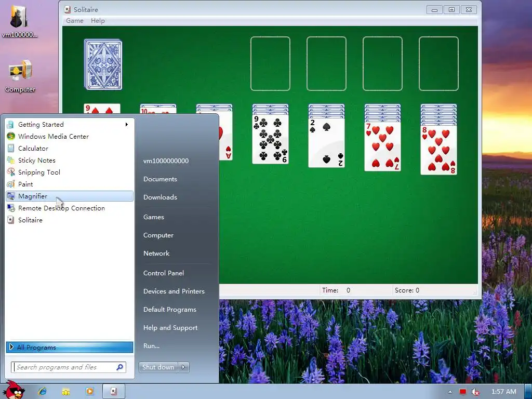The height and width of the screenshot is (399, 532).
Task: Select the 7 of hearts card
Action: tap(382, 146)
